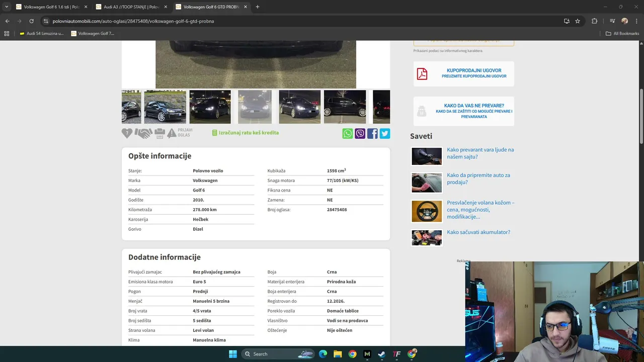
Task: Select the daytime Golf photo thumbnail
Action: [165, 107]
